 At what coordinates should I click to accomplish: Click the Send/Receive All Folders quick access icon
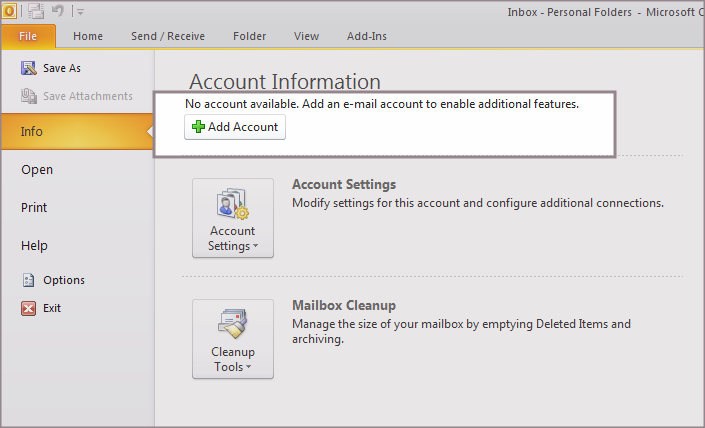pyautogui.click(x=36, y=11)
